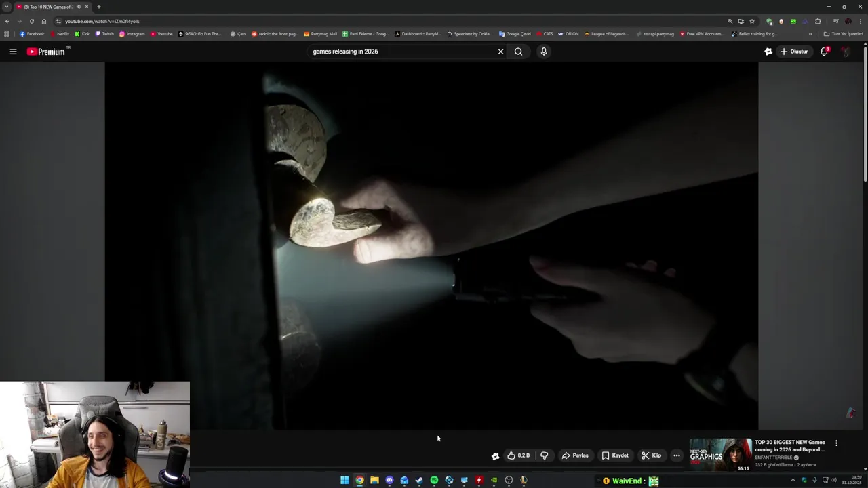Expand hidden bookmarks with chevron
This screenshot has width=868, height=488.
810,34
